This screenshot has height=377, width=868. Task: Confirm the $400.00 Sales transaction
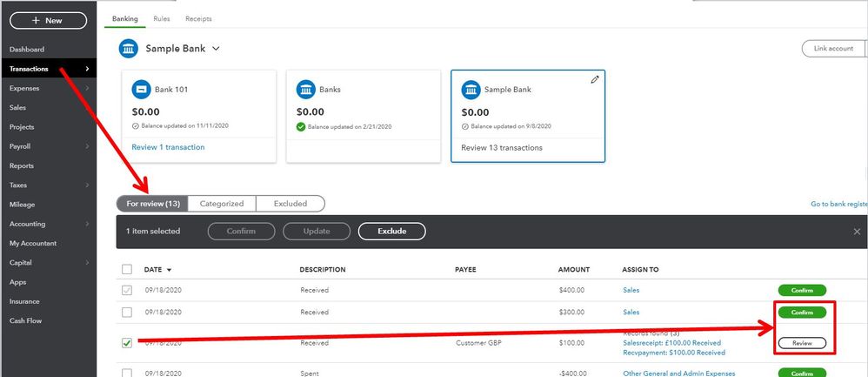802,290
